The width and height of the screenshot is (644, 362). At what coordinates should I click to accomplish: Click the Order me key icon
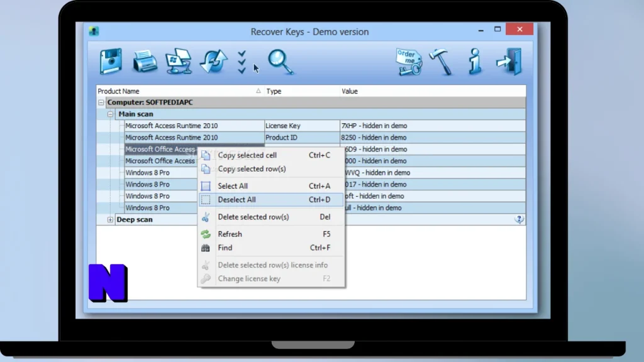click(x=409, y=62)
